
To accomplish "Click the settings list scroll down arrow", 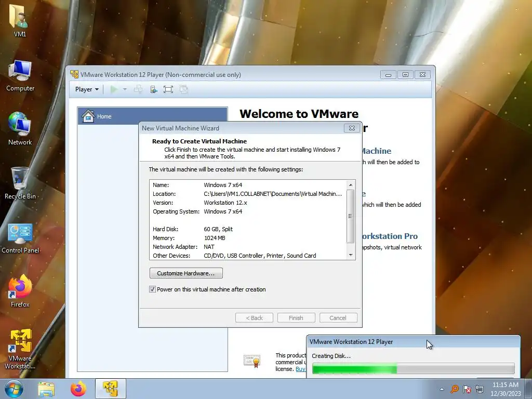I will click(351, 255).
